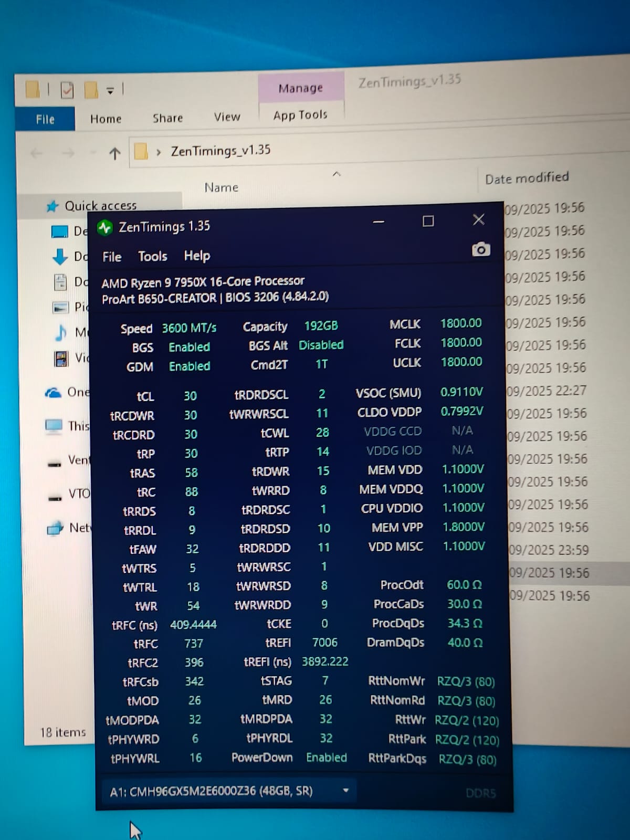Click the Up arrow in Explorer navigation
Screen dimensions: 630x840
114,153
